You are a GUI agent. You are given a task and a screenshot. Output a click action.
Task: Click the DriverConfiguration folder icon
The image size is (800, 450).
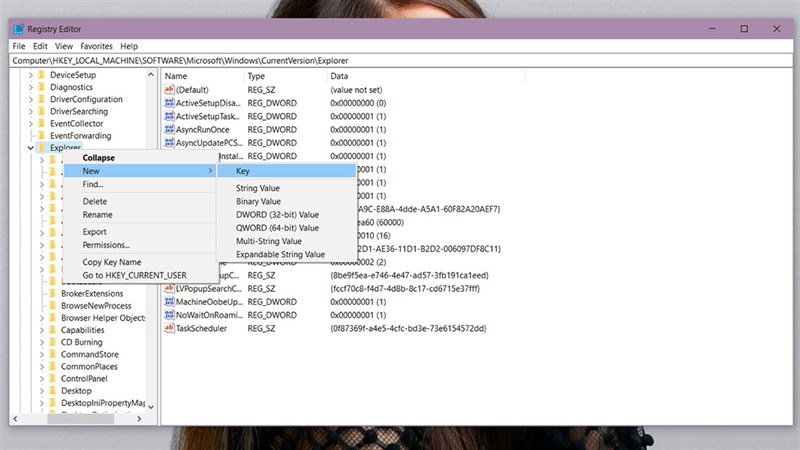42,99
